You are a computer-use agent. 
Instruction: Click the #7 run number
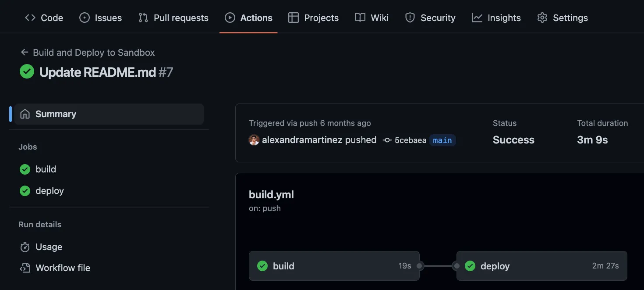point(166,72)
